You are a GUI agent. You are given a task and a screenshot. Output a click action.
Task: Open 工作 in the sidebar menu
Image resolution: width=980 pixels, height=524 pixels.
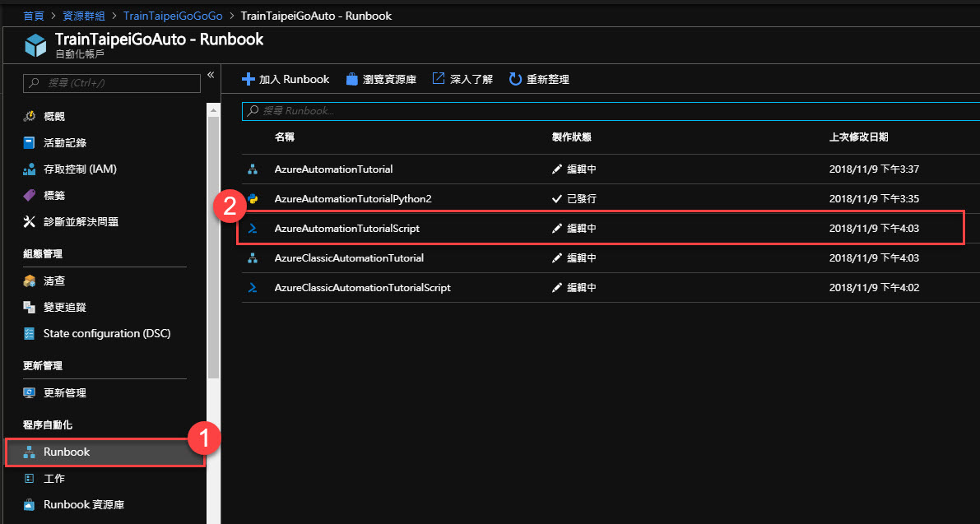pos(54,479)
